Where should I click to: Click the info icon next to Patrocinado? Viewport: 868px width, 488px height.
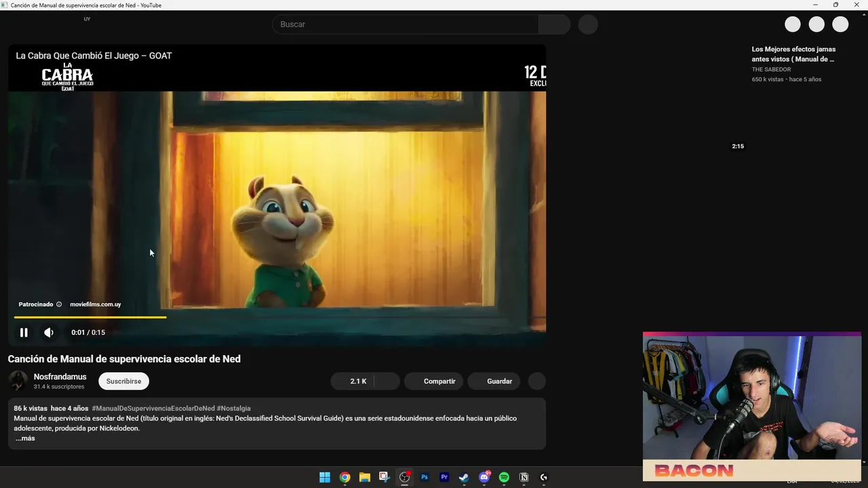coord(59,304)
